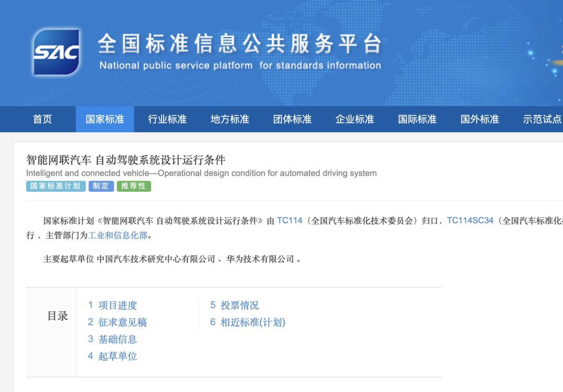Switch to the 国外标准 tab
The image size is (563, 392).
(480, 119)
